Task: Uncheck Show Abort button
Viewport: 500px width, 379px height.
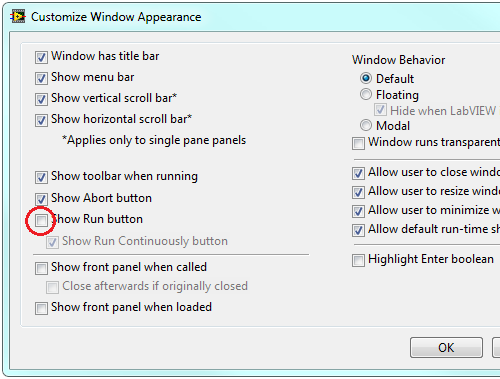Action: point(41,199)
